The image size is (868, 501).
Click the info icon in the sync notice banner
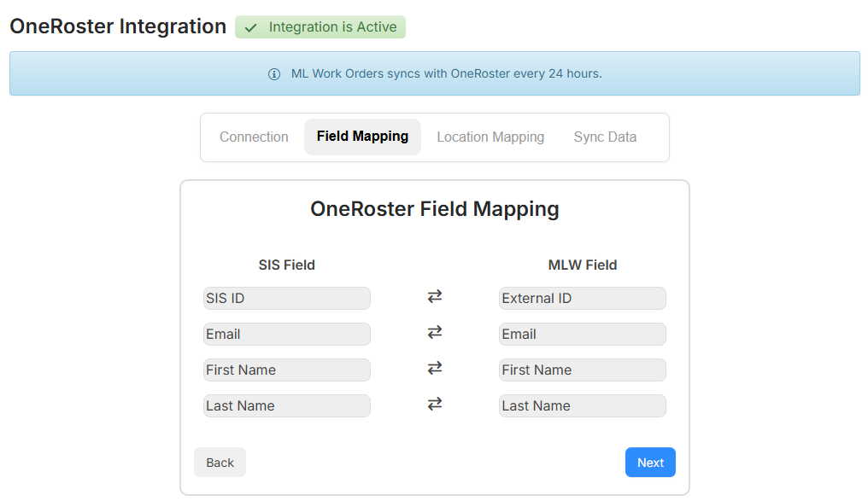[x=273, y=73]
